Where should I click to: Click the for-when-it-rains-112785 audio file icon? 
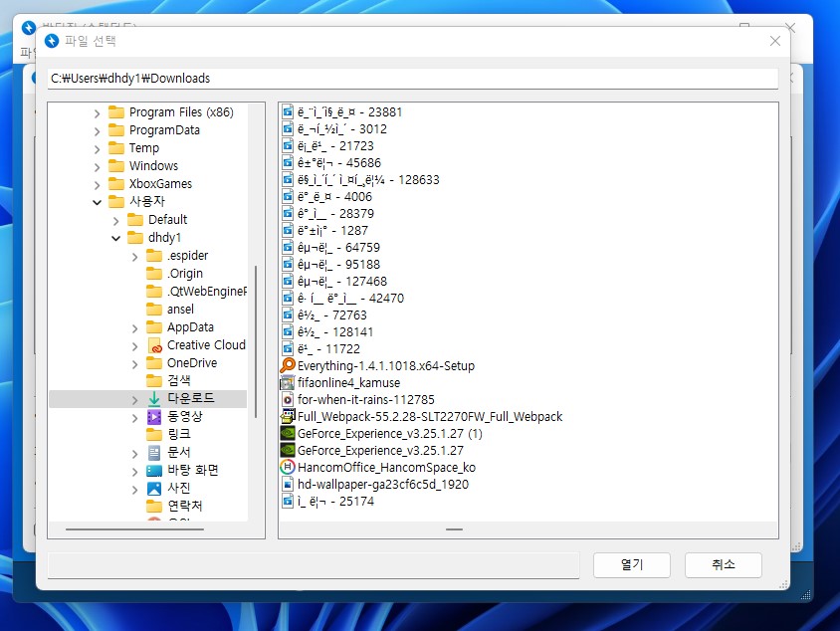coord(288,399)
